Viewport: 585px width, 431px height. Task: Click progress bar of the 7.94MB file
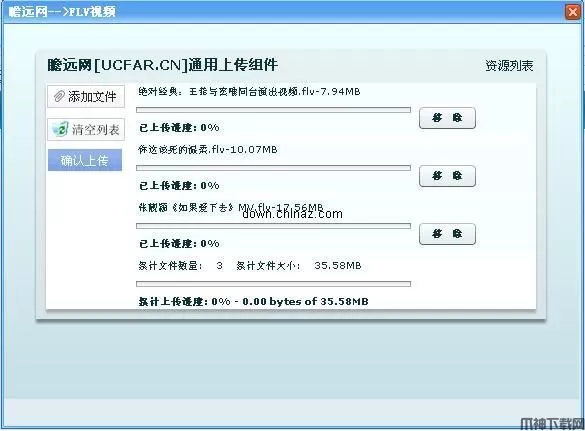(273, 110)
